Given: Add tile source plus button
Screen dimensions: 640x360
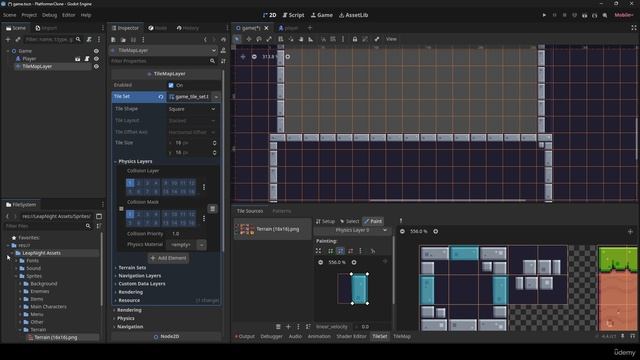Looking at the screenshot, I should [x=288, y=327].
